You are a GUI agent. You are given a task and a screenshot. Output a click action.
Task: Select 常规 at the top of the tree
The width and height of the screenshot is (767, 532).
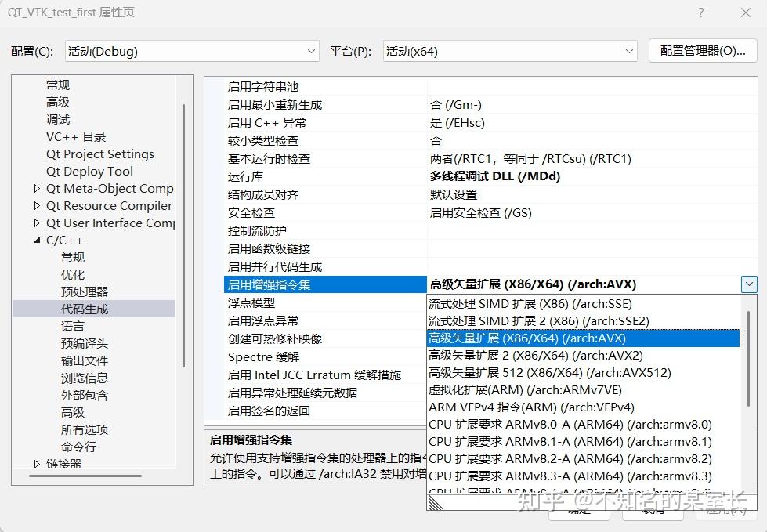58,85
